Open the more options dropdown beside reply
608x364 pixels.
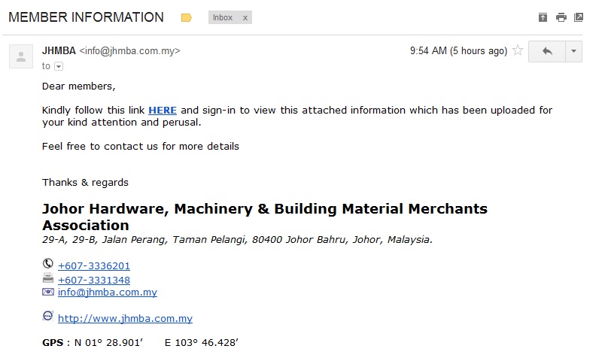(x=574, y=51)
